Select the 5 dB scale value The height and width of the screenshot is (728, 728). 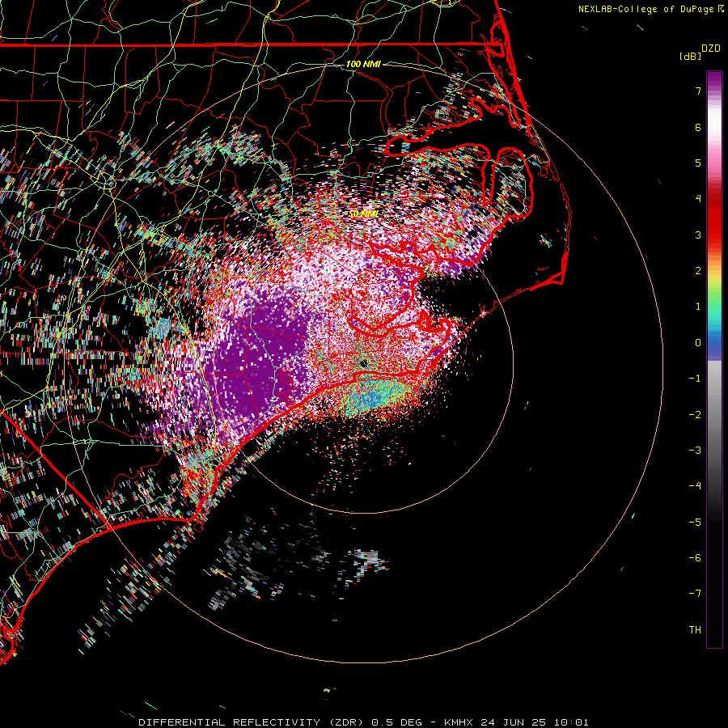(x=698, y=163)
